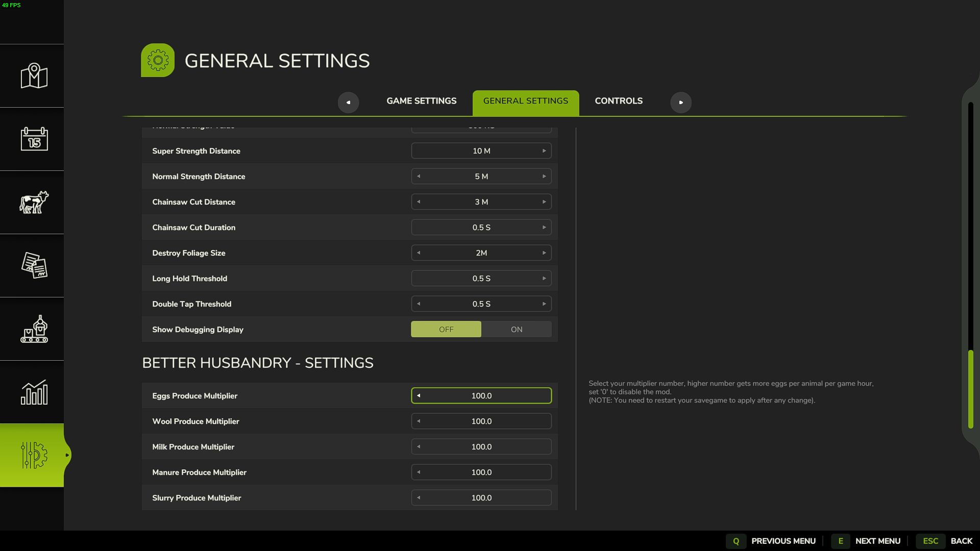
Task: Switch to CONTROLS tab
Action: (619, 102)
